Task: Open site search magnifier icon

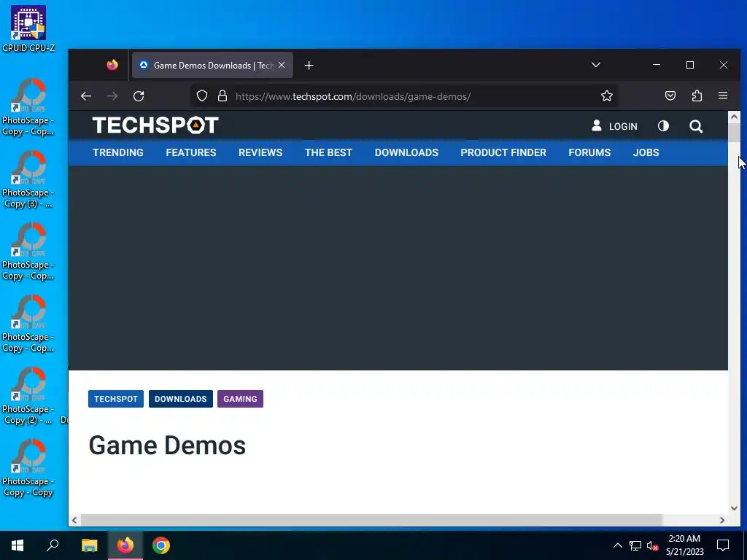Action: click(x=695, y=126)
